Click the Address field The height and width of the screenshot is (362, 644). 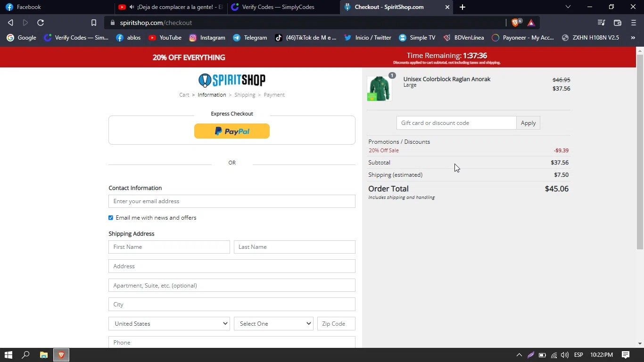tap(232, 266)
